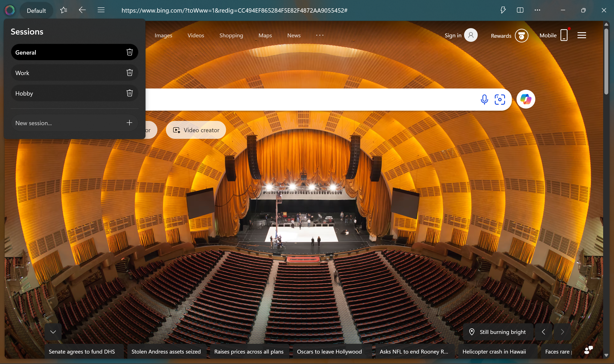The image size is (614, 364).
Task: Open the favorites star list icon
Action: (64, 10)
